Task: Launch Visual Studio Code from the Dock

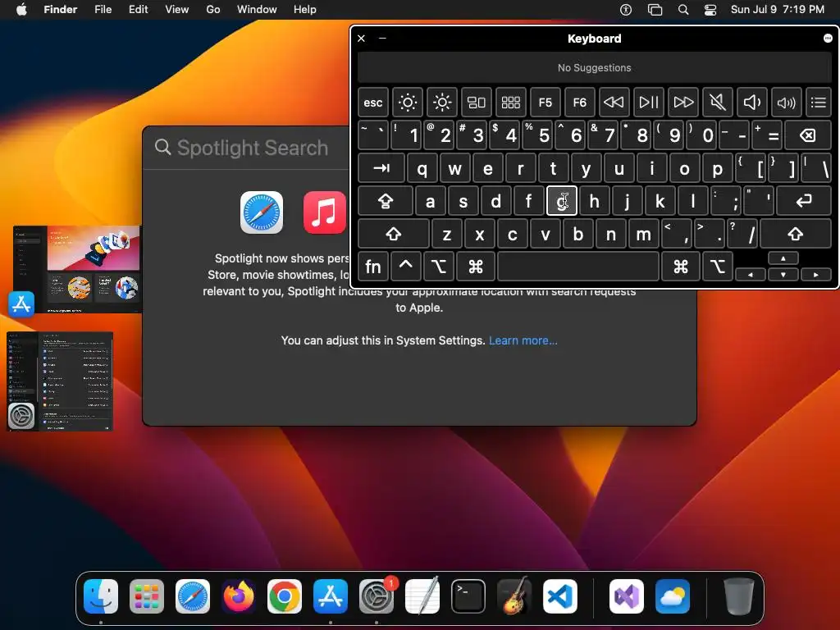Action: pyautogui.click(x=559, y=596)
